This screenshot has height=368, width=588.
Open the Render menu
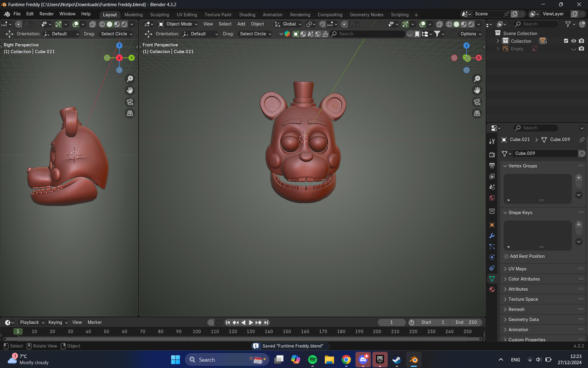pos(46,14)
